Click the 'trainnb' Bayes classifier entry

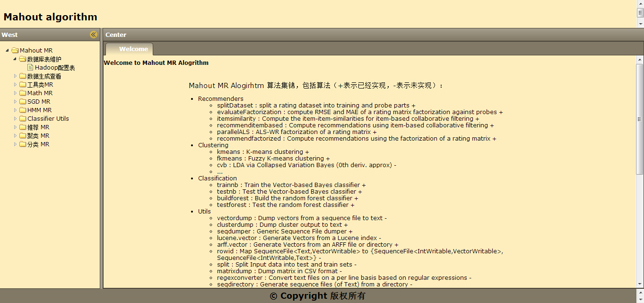click(x=291, y=185)
